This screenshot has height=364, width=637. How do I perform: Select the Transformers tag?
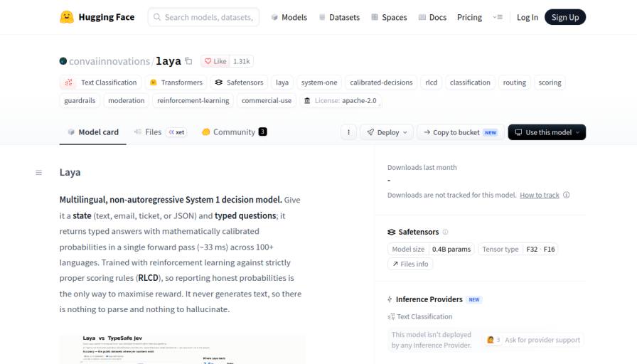click(x=176, y=82)
